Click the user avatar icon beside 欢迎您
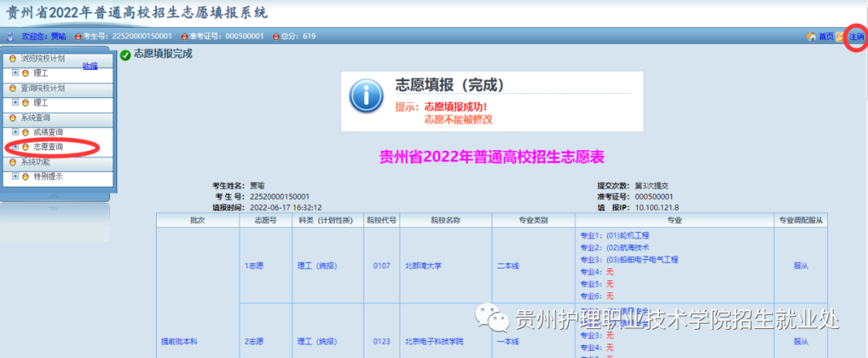868x358 pixels. [x=10, y=36]
